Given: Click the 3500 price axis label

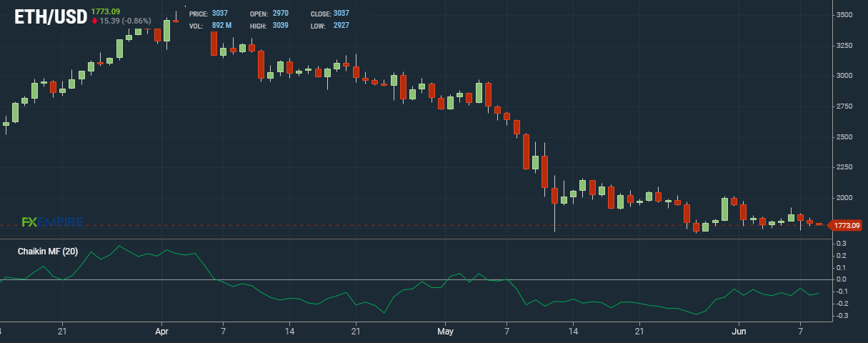Looking at the screenshot, I should tap(844, 15).
